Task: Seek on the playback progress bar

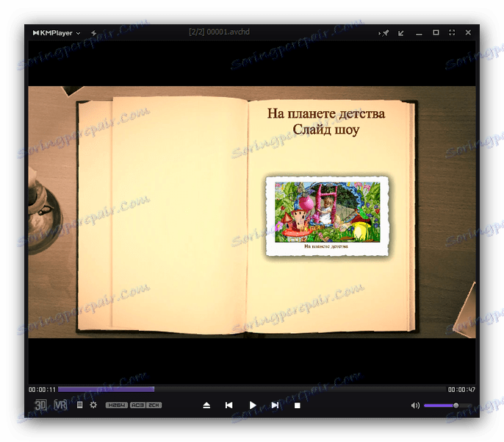Action: (x=252, y=389)
